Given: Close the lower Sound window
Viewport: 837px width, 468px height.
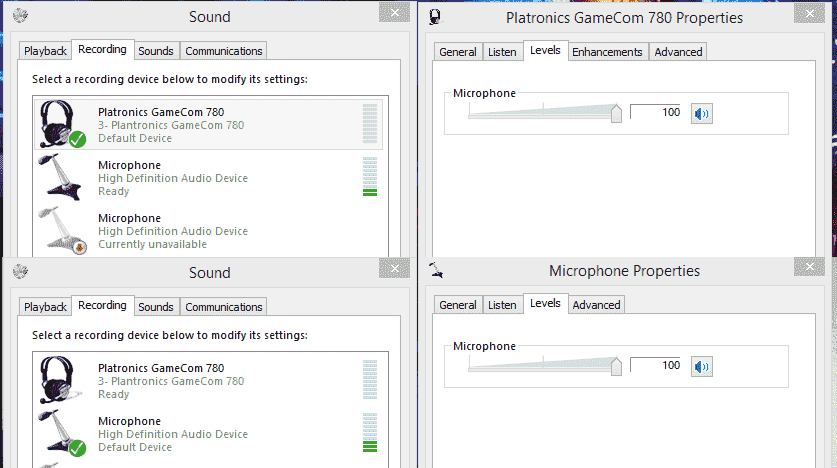Looking at the screenshot, I should click(x=394, y=268).
